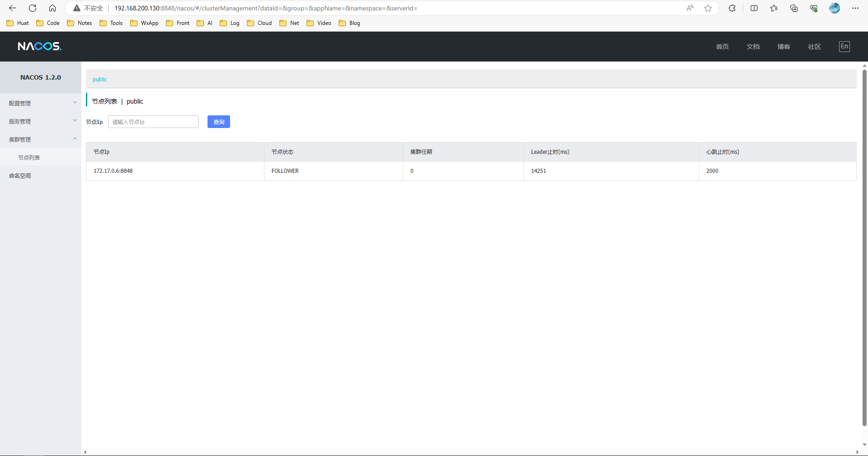Click the blue 查询 button
Screen dimensions: 868x456
pyautogui.click(x=218, y=122)
